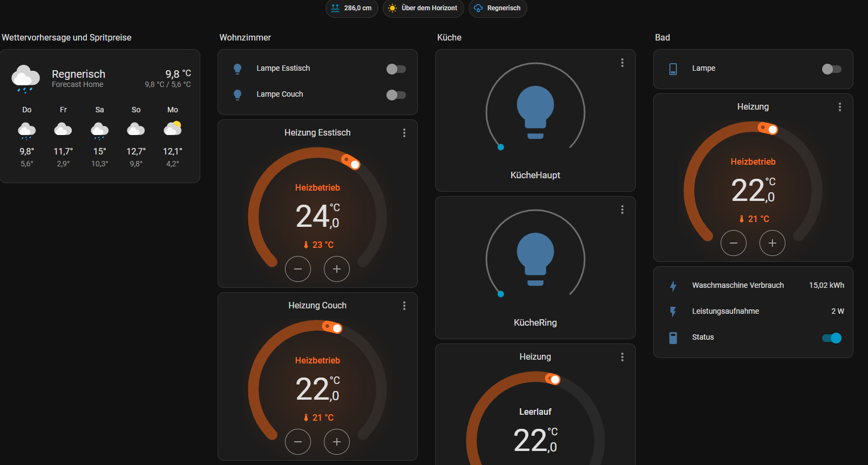
Task: Decrease Bad Heizung temperature with minus
Action: 734,243
